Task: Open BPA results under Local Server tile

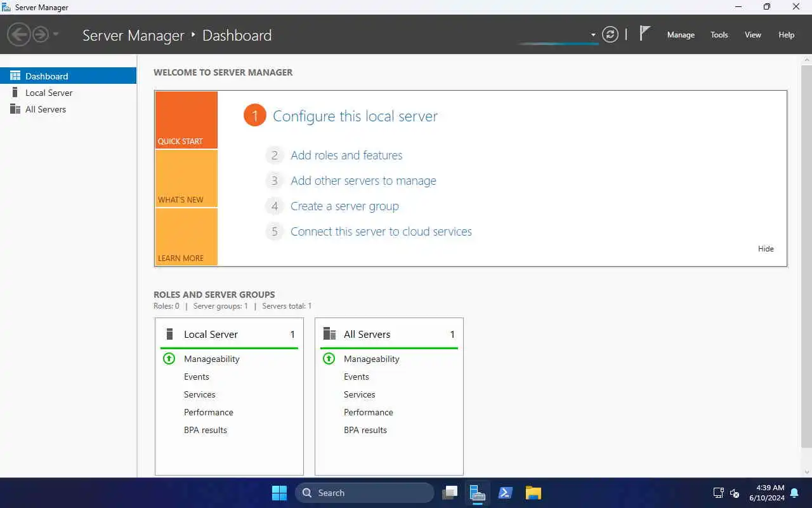Action: (206, 430)
